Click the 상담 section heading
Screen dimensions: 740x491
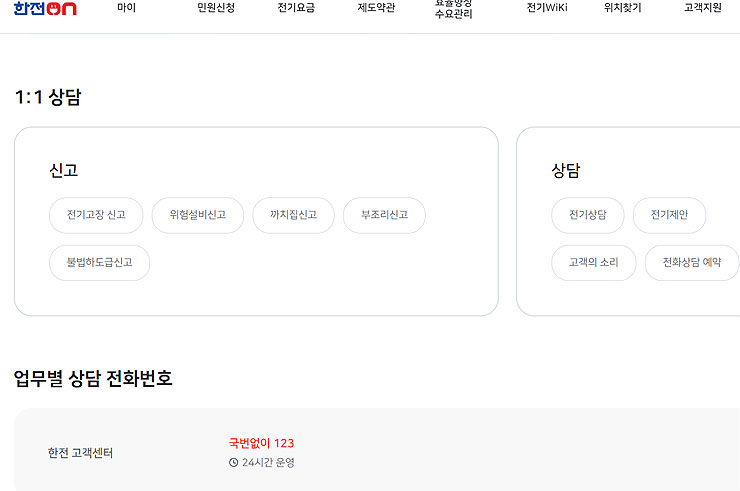[566, 170]
